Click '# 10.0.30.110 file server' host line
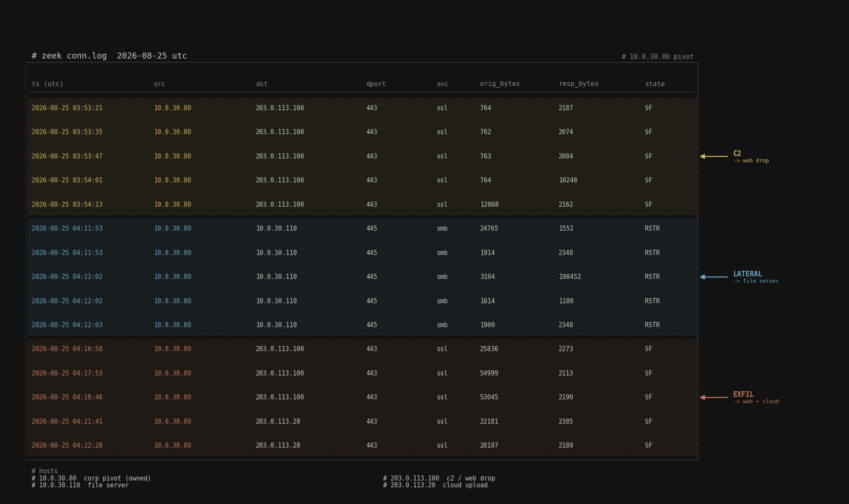The height and width of the screenshot is (504, 849). point(80,485)
